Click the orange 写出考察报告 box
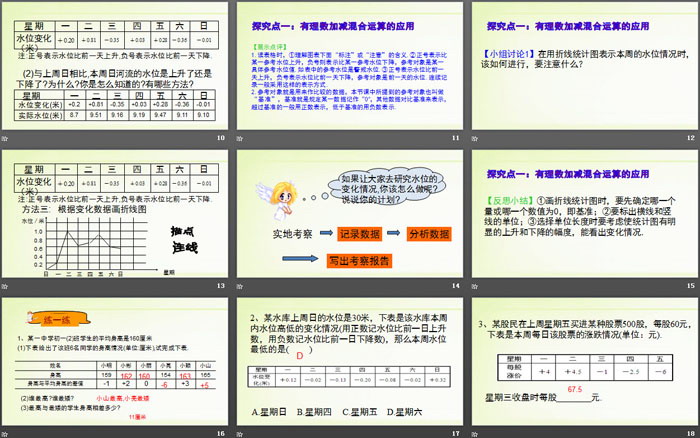700x438 pixels. click(359, 261)
